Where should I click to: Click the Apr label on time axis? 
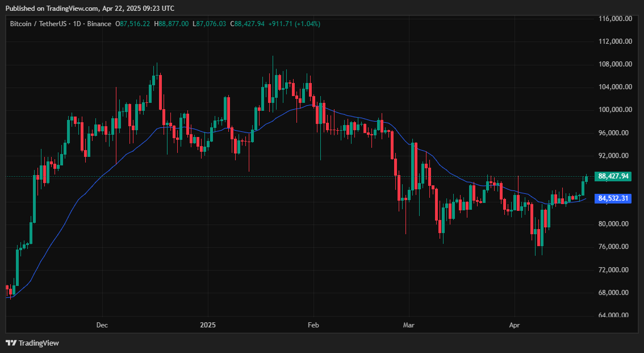pos(515,325)
